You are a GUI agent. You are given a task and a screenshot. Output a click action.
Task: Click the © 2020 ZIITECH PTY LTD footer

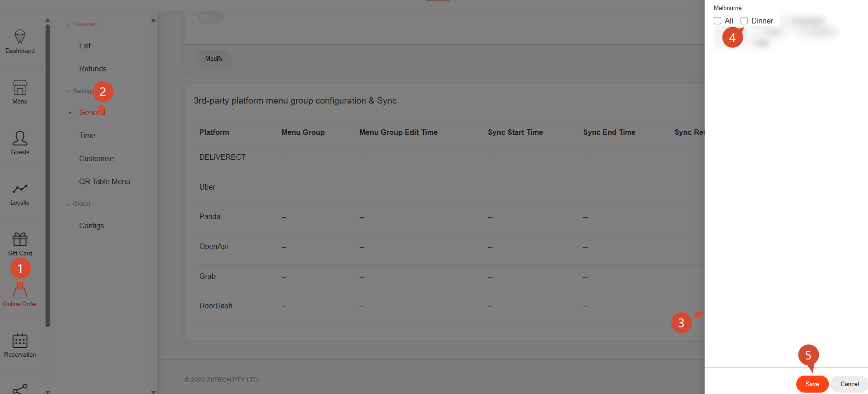pos(221,380)
